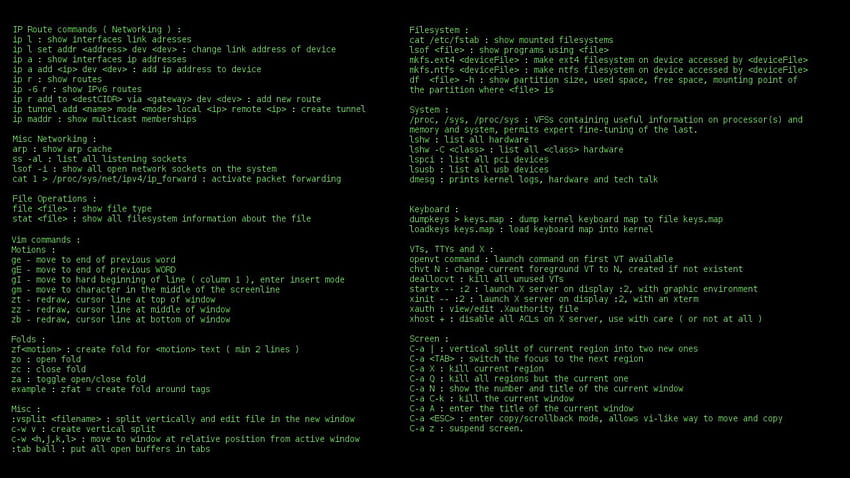Click the 'lsusb : list all usb devices' line
This screenshot has width=850, height=478.
[x=479, y=169]
